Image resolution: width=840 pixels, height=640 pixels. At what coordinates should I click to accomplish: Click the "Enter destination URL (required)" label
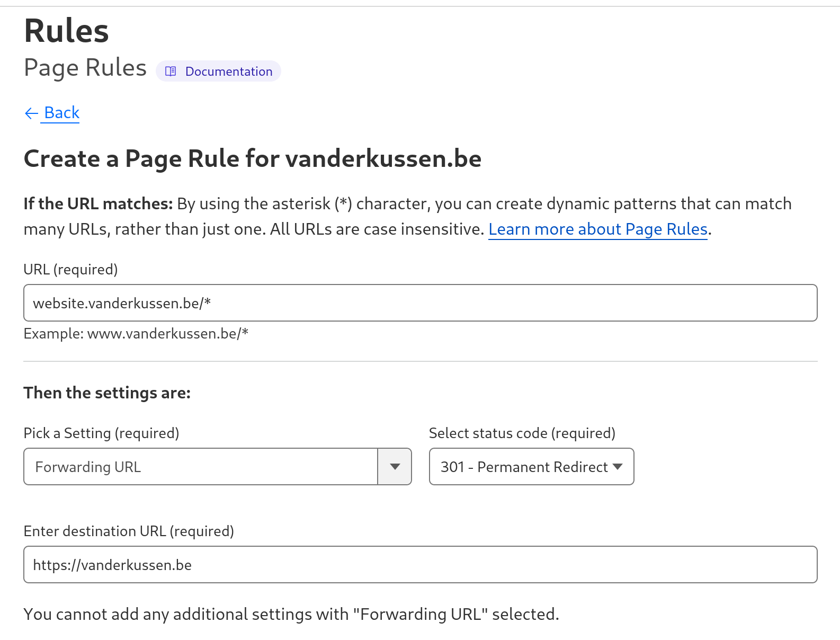(129, 531)
